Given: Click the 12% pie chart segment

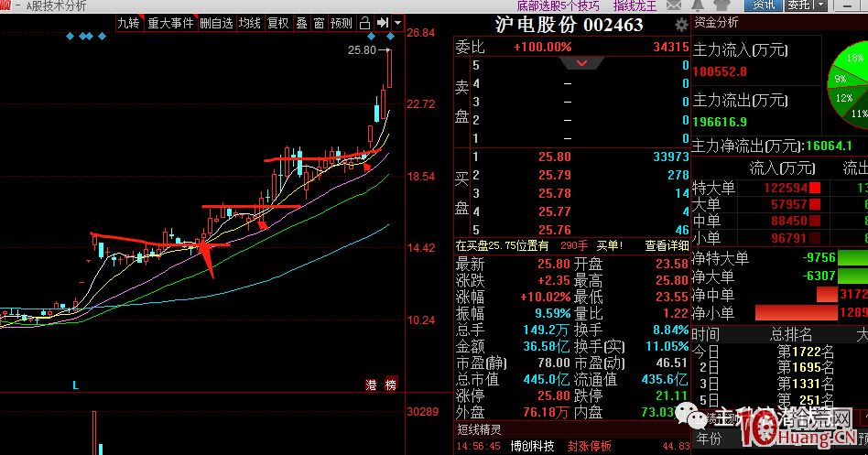Looking at the screenshot, I should (843, 99).
